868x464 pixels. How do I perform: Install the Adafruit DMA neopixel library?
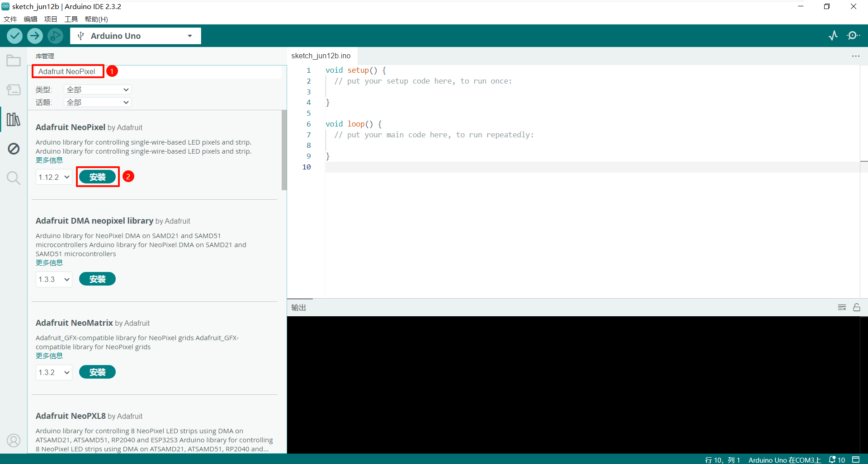pyautogui.click(x=97, y=279)
